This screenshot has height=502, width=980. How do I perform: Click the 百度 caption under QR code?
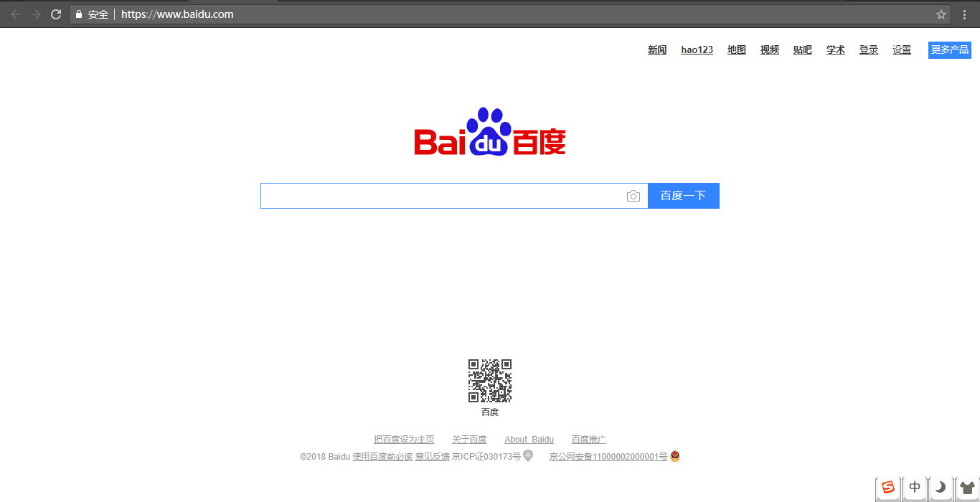pos(490,412)
